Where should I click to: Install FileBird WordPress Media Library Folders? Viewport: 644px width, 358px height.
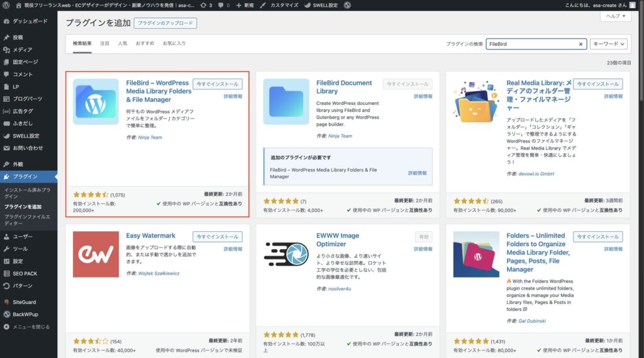pyautogui.click(x=217, y=84)
